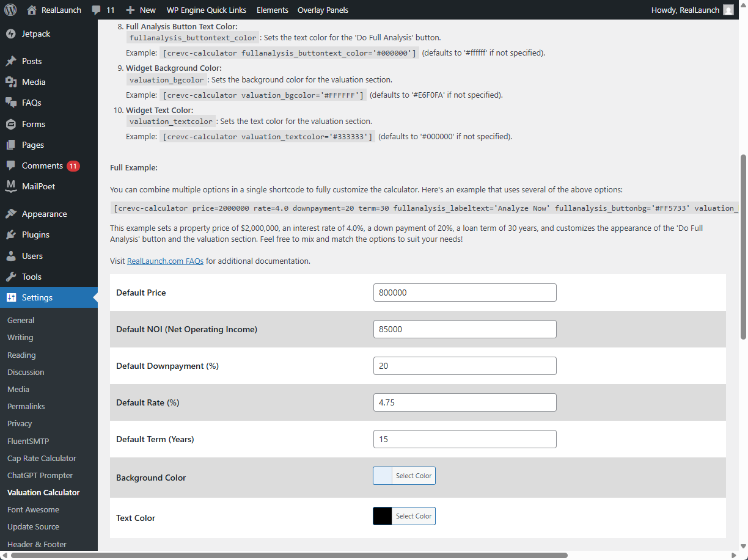Click the Tools wrench icon
Image resolution: width=748 pixels, height=560 pixels.
click(x=11, y=277)
